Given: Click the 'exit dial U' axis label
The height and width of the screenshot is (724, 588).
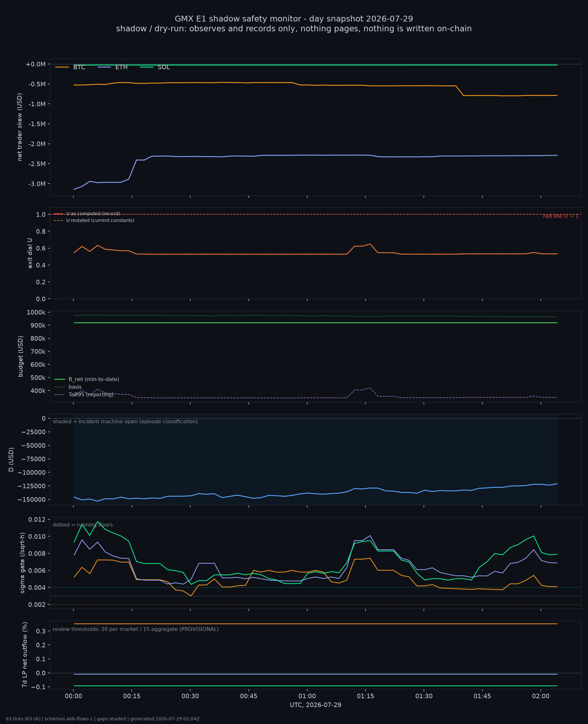Looking at the screenshot, I should 30,253.
